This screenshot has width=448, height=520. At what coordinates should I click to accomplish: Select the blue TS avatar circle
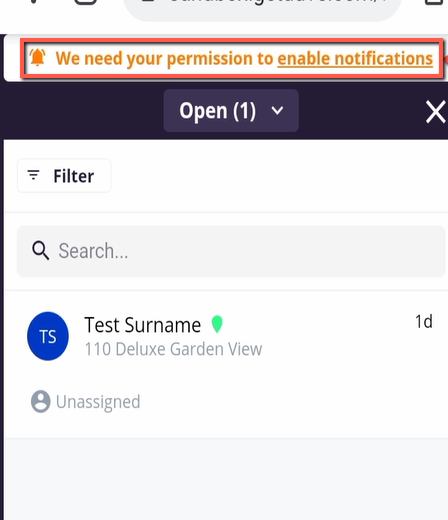48,336
